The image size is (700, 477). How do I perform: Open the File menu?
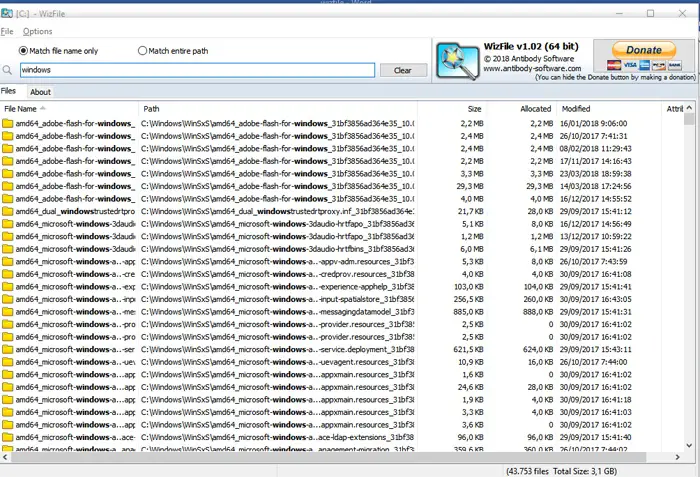(x=7, y=31)
